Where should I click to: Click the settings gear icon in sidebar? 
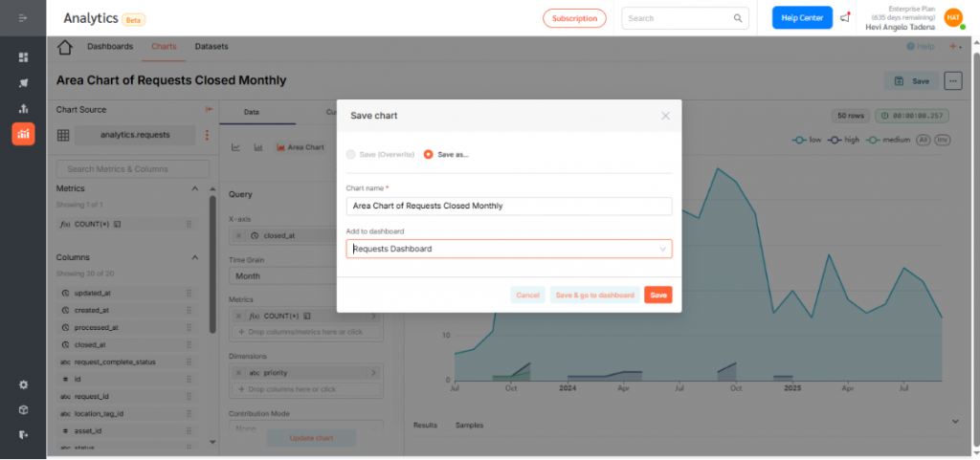(x=23, y=384)
